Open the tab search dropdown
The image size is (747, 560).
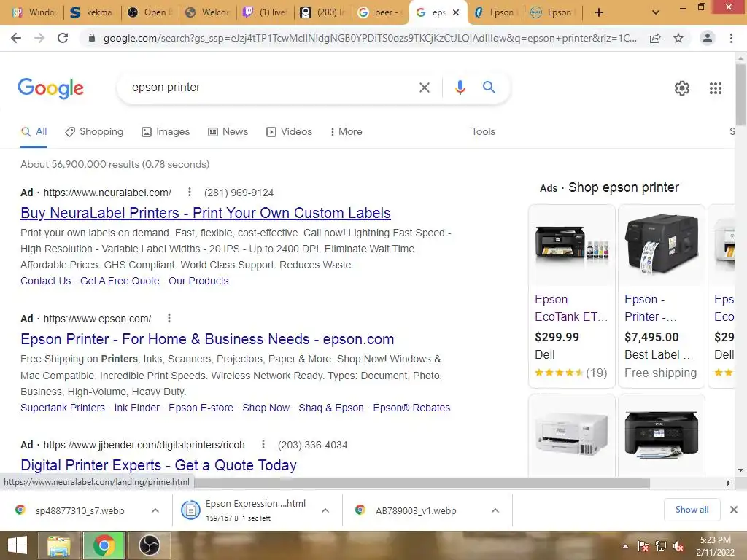(x=656, y=12)
